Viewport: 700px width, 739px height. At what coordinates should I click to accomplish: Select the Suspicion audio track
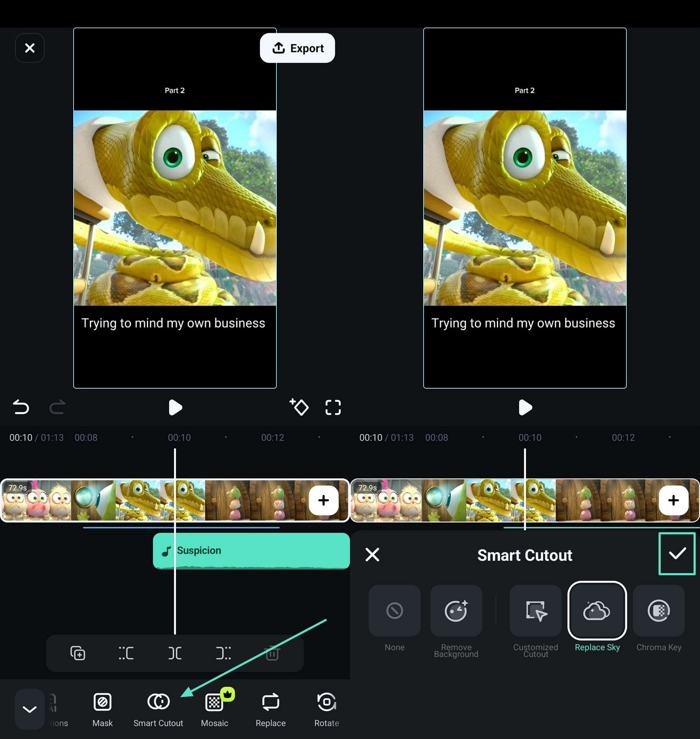(251, 550)
